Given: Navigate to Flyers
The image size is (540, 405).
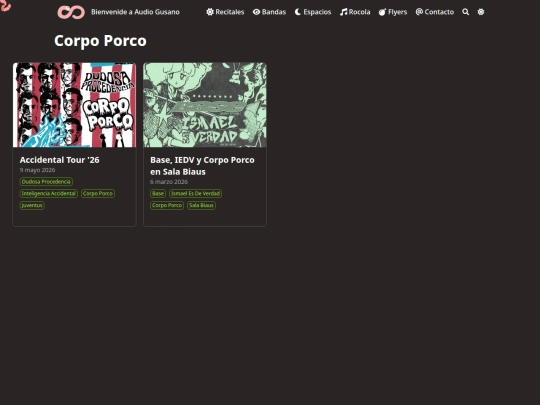Looking at the screenshot, I should [x=393, y=12].
